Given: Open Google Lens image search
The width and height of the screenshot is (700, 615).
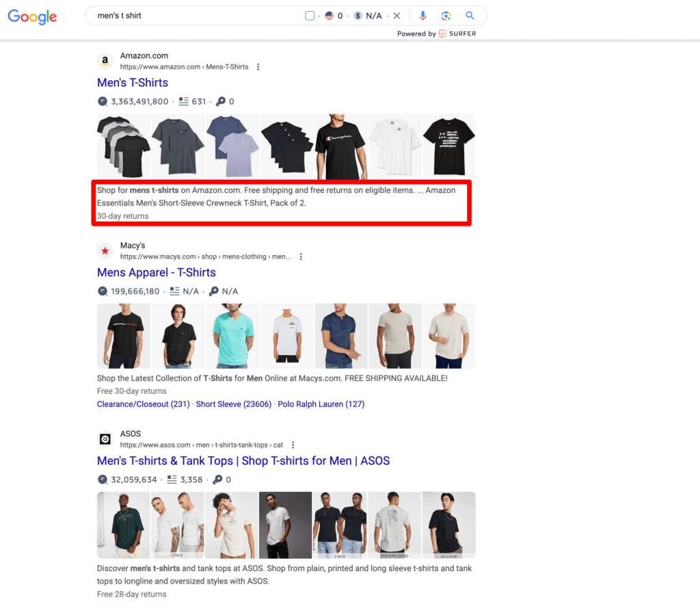Looking at the screenshot, I should tap(446, 16).
